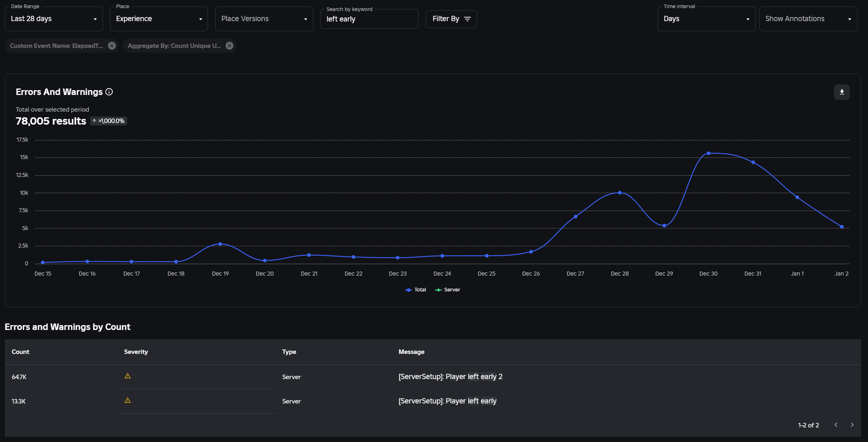Click the warning icon in the 13.3K row

(x=128, y=401)
